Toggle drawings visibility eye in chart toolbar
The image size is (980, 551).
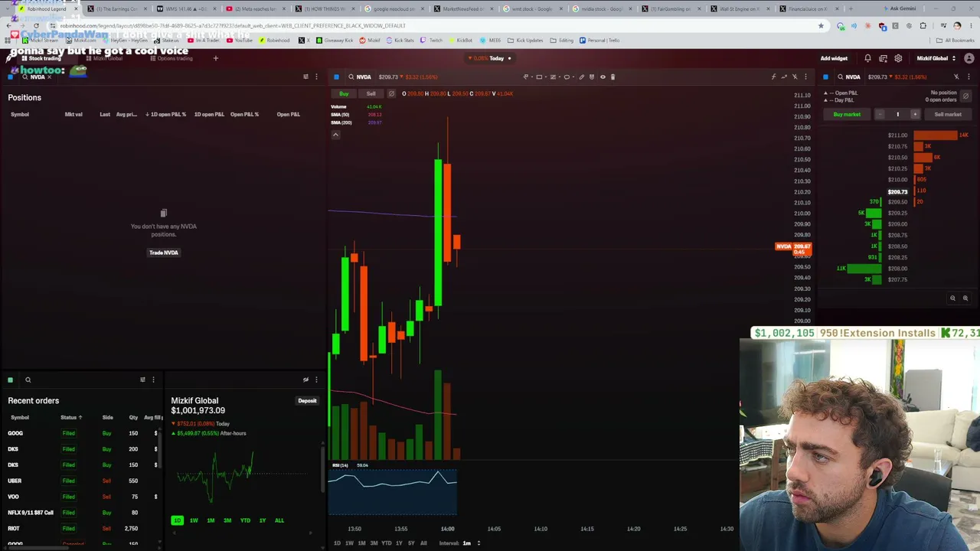[x=603, y=77]
